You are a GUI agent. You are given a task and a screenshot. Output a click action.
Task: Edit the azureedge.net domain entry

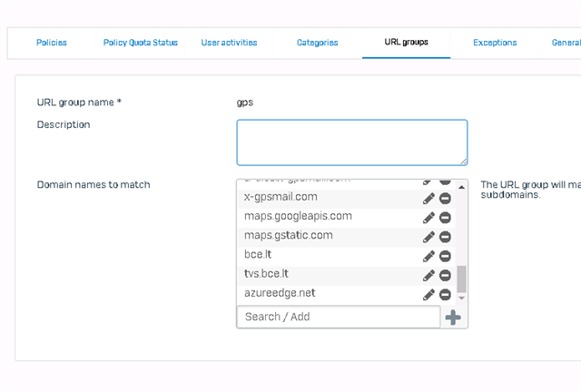(x=428, y=295)
